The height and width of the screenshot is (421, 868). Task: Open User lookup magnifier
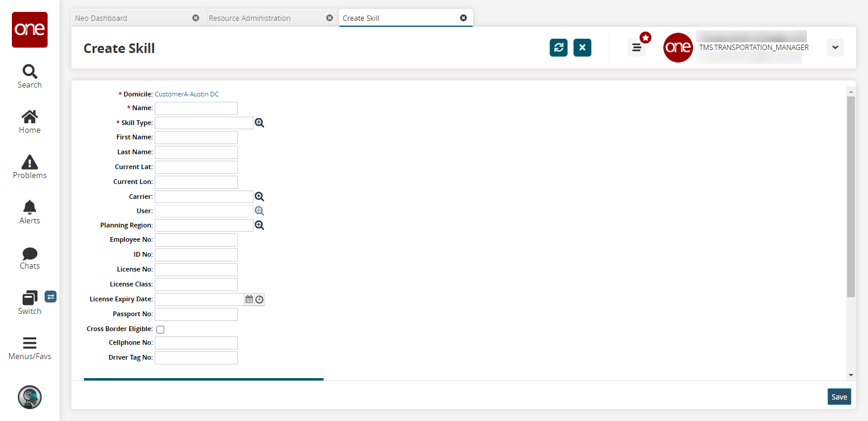coord(259,211)
